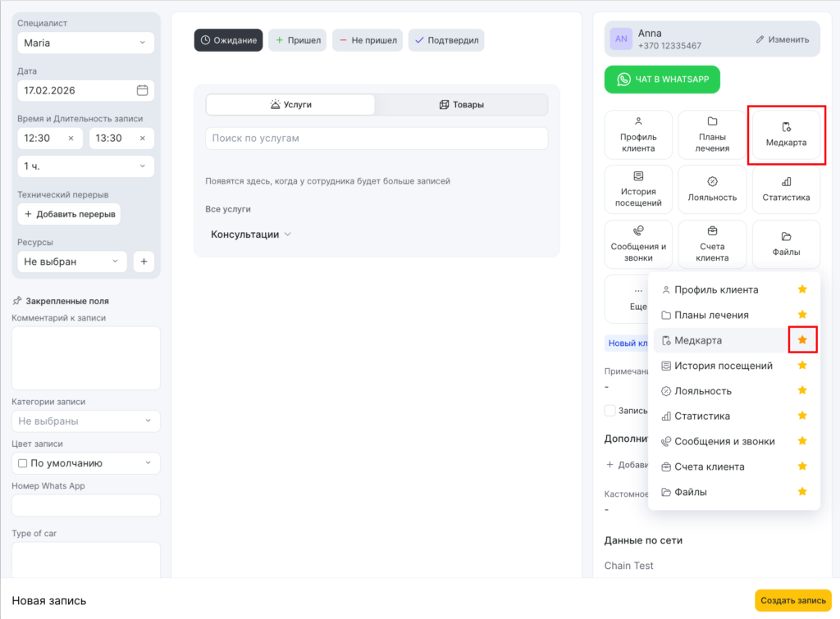Open the Статистика tile
Image resolution: width=840 pixels, height=619 pixels.
tap(785, 189)
